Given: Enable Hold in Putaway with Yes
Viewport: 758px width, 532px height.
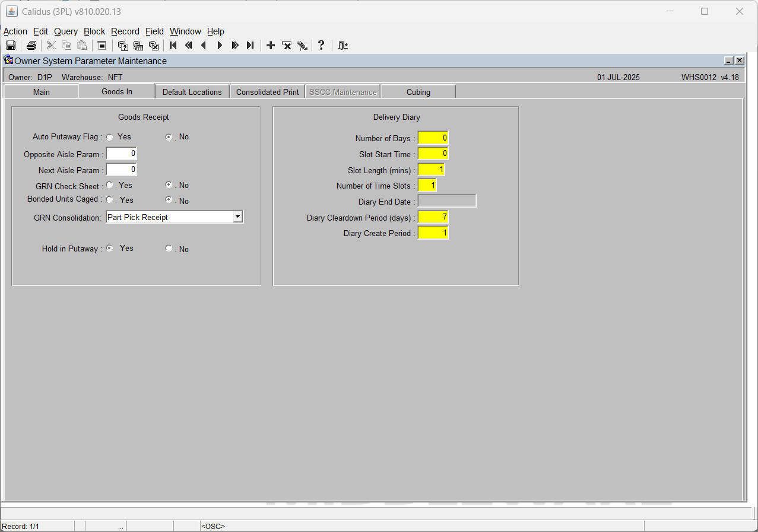Looking at the screenshot, I should pyautogui.click(x=110, y=249).
